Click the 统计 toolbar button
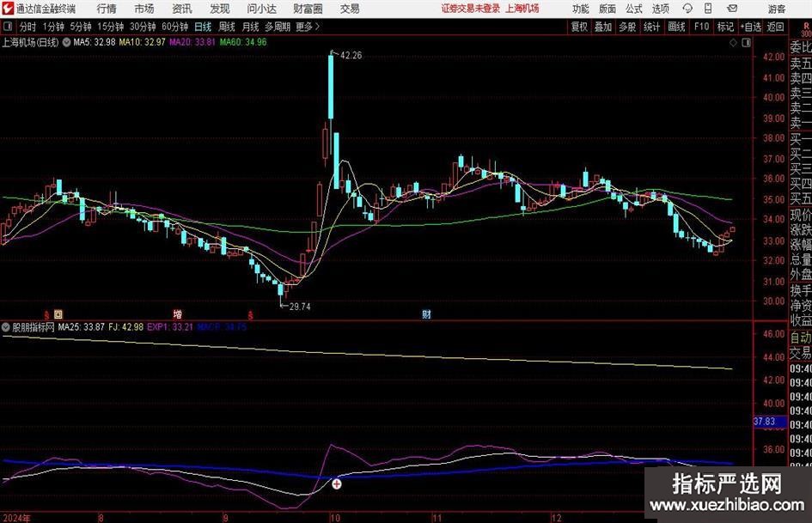The width and height of the screenshot is (812, 523). pyautogui.click(x=651, y=27)
